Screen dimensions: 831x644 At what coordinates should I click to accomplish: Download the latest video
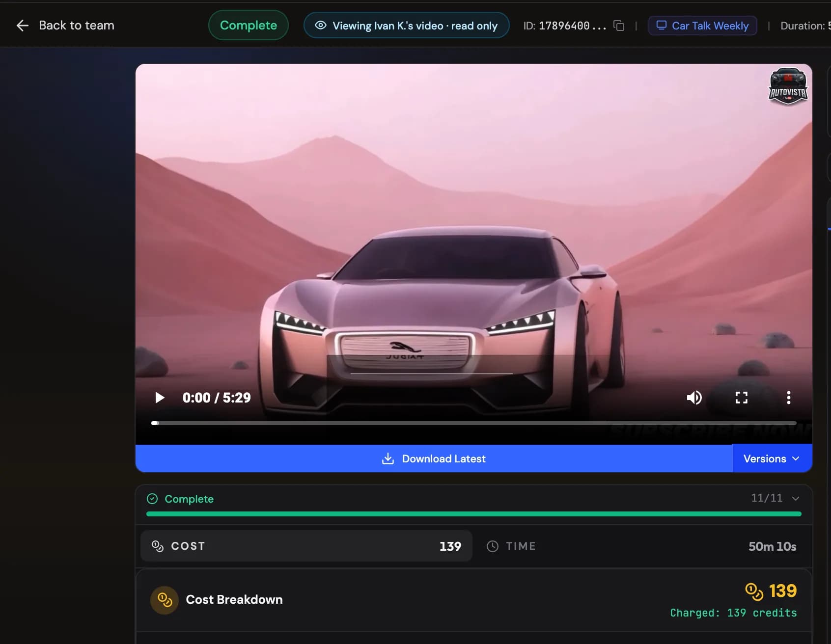pos(434,458)
